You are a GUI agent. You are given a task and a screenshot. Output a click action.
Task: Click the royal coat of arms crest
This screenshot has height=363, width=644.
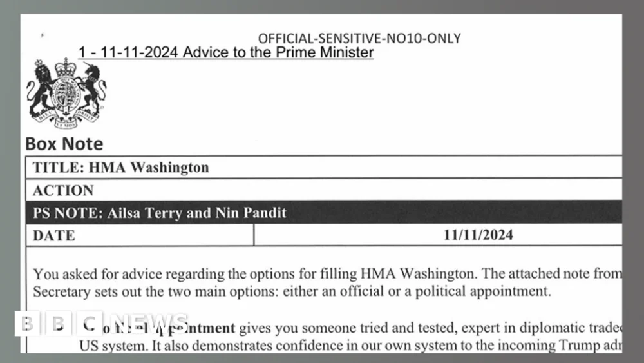[x=66, y=93]
